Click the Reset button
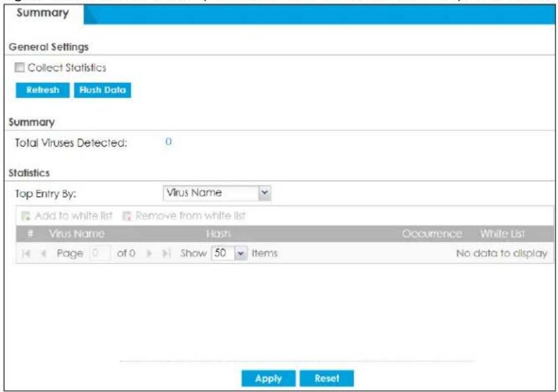Screen dimensions: 558x392 coord(327,378)
